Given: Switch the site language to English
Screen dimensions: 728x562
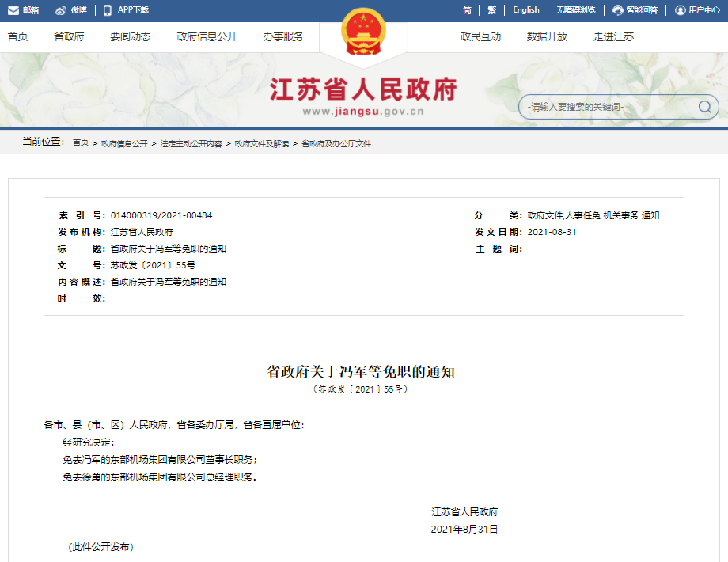Looking at the screenshot, I should point(525,10).
